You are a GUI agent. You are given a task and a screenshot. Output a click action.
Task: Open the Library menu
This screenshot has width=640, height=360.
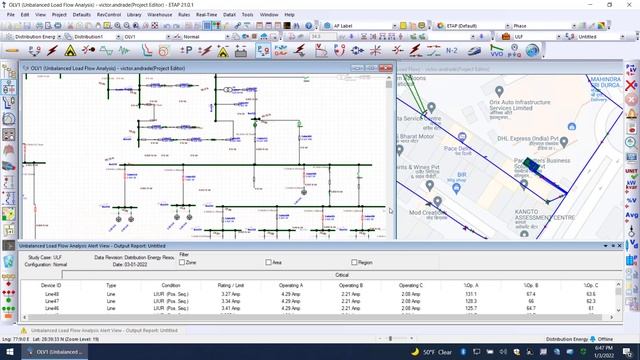point(134,15)
